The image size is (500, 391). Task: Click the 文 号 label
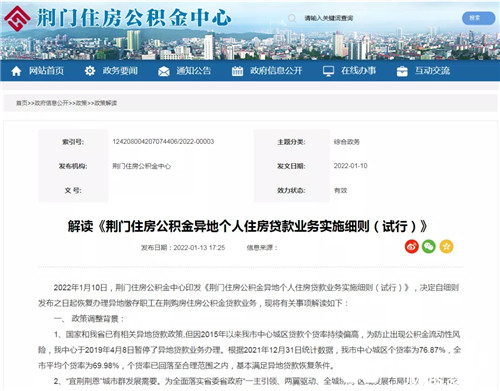point(73,190)
